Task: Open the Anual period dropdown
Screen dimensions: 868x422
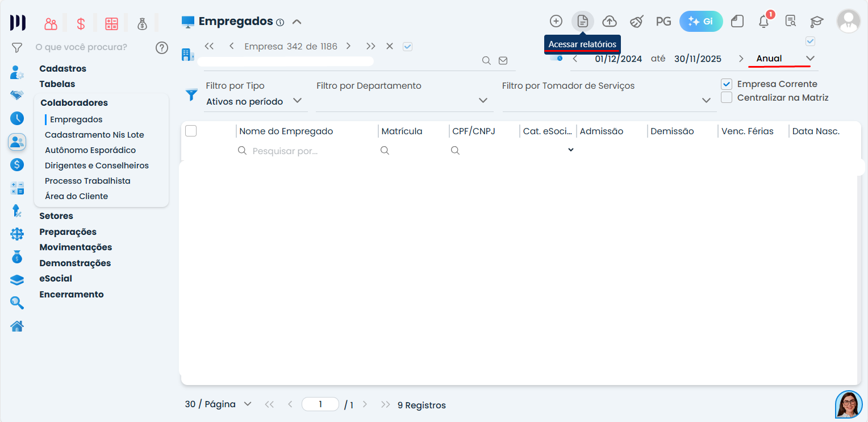Action: (x=785, y=59)
